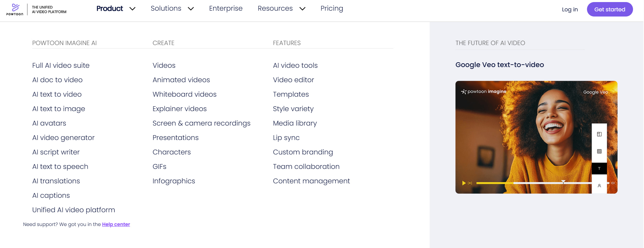Click the yellow progress bar in thumbnail
This screenshot has width=644, height=248.
click(x=495, y=183)
